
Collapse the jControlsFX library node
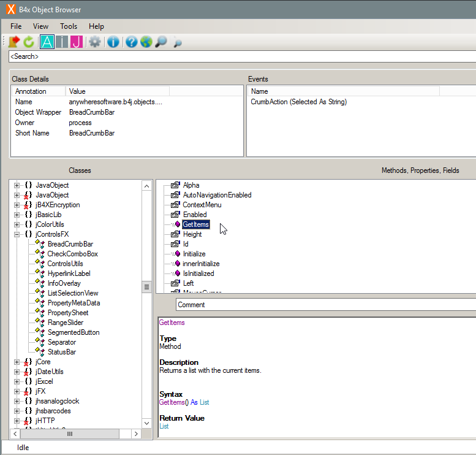[17, 234]
